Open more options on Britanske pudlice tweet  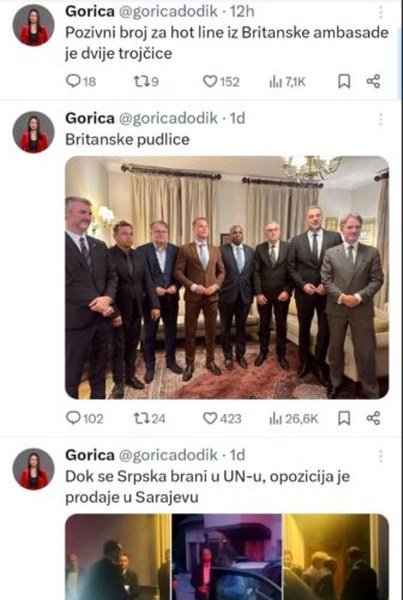click(380, 119)
